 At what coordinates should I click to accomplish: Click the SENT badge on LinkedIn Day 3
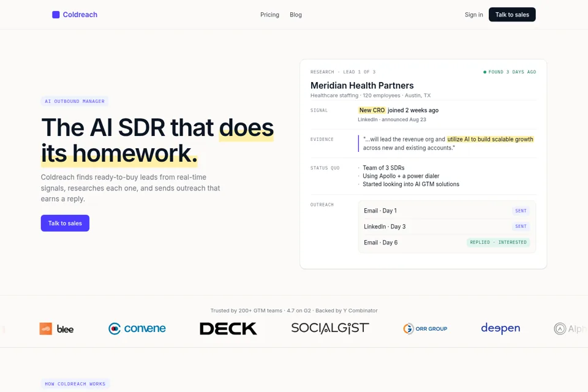521,227
